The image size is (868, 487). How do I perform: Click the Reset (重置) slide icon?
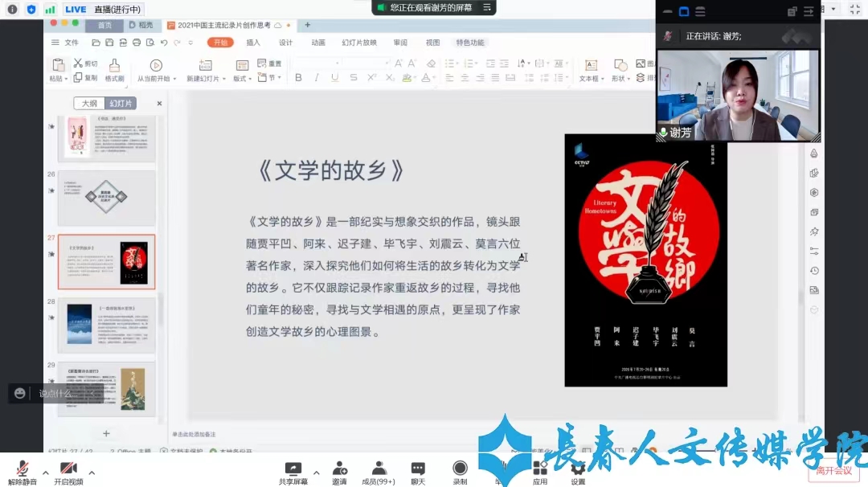(262, 63)
